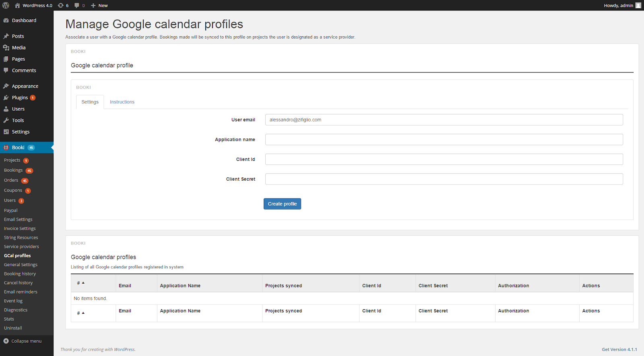Click Howdy, admin account link
644x356 pixels.
(622, 5)
